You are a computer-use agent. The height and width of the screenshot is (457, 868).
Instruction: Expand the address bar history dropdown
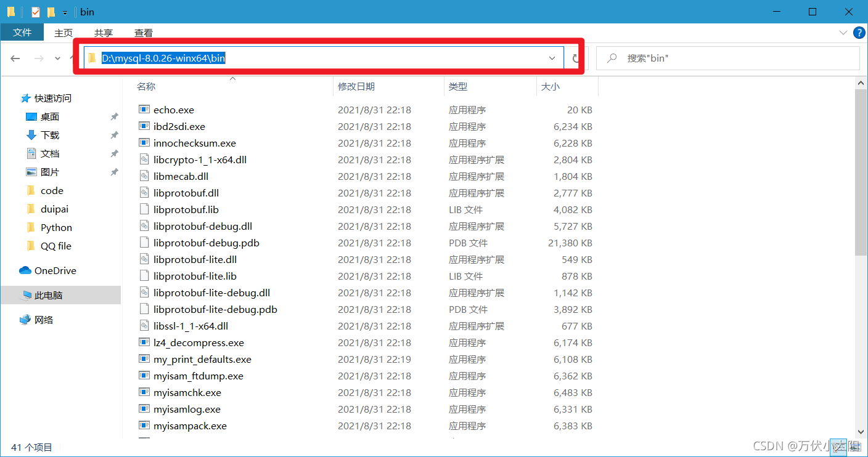coord(552,58)
